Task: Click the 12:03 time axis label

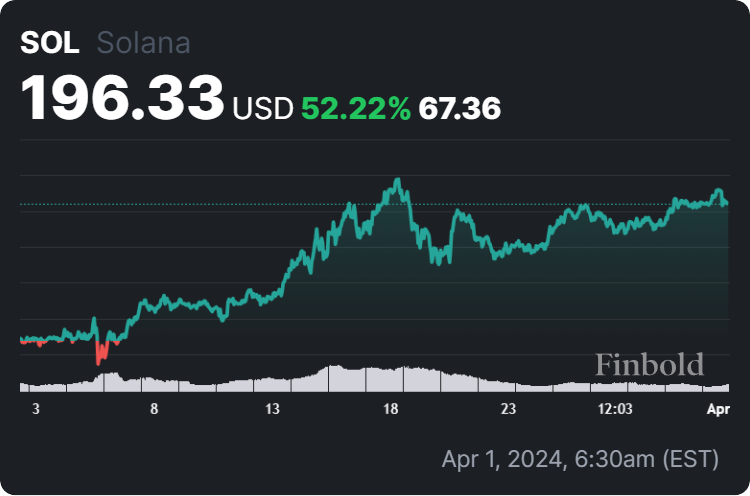Action: 615,409
